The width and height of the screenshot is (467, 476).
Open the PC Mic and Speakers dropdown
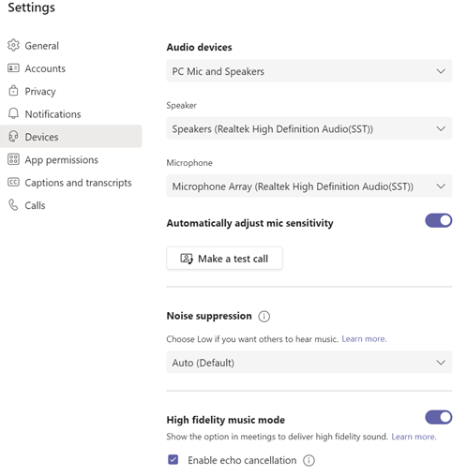[x=309, y=71]
